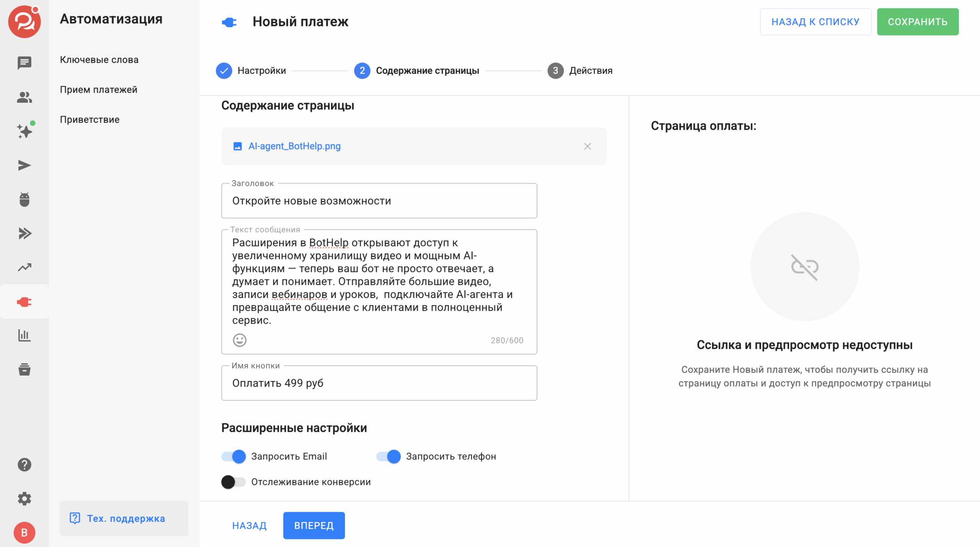Image resolution: width=980 pixels, height=547 pixels.
Task: Open Ключевые слова menu item
Action: pos(99,60)
